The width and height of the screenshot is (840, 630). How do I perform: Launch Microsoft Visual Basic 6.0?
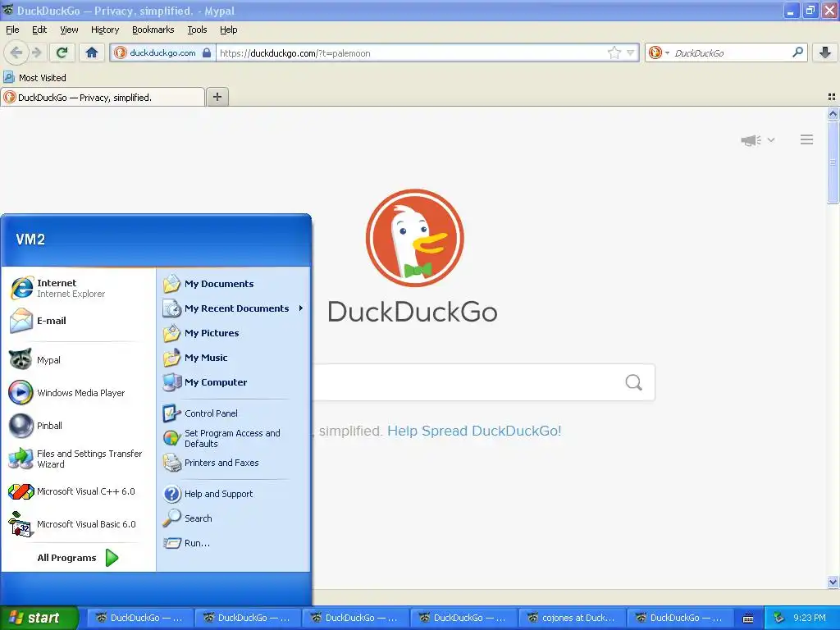[76, 524]
